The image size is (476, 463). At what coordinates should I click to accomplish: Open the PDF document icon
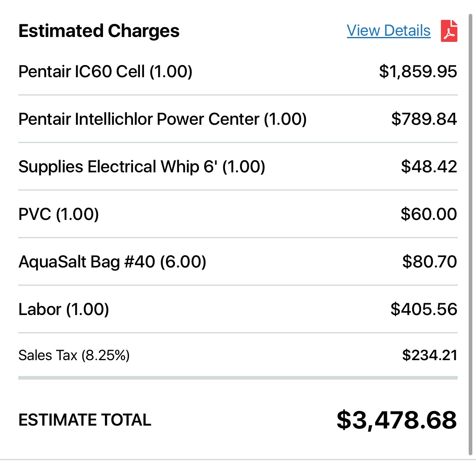(x=449, y=30)
